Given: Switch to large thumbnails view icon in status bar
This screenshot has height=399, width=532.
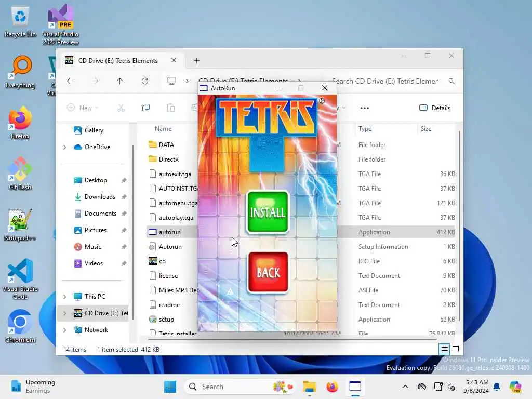Looking at the screenshot, I should pyautogui.click(x=456, y=349).
